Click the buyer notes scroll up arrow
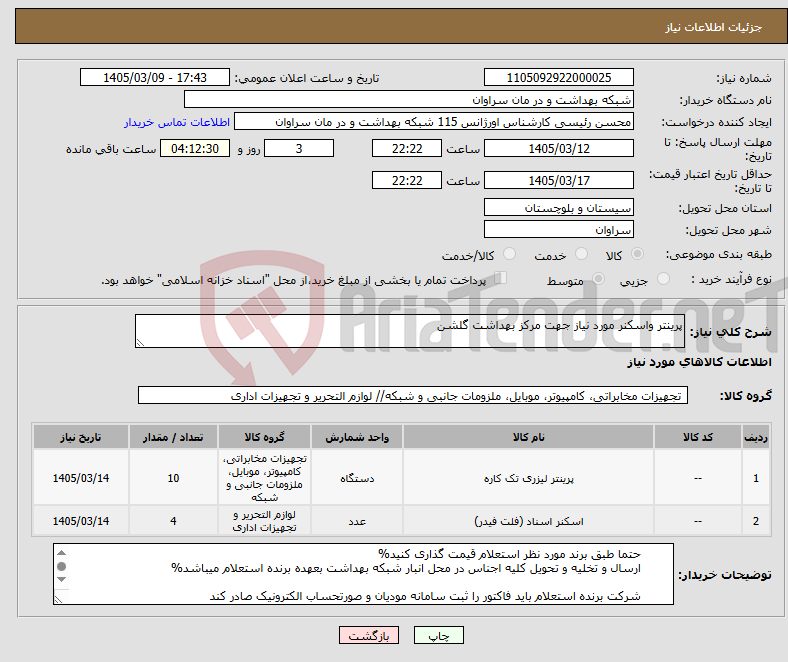This screenshot has width=788, height=662. [x=61, y=552]
